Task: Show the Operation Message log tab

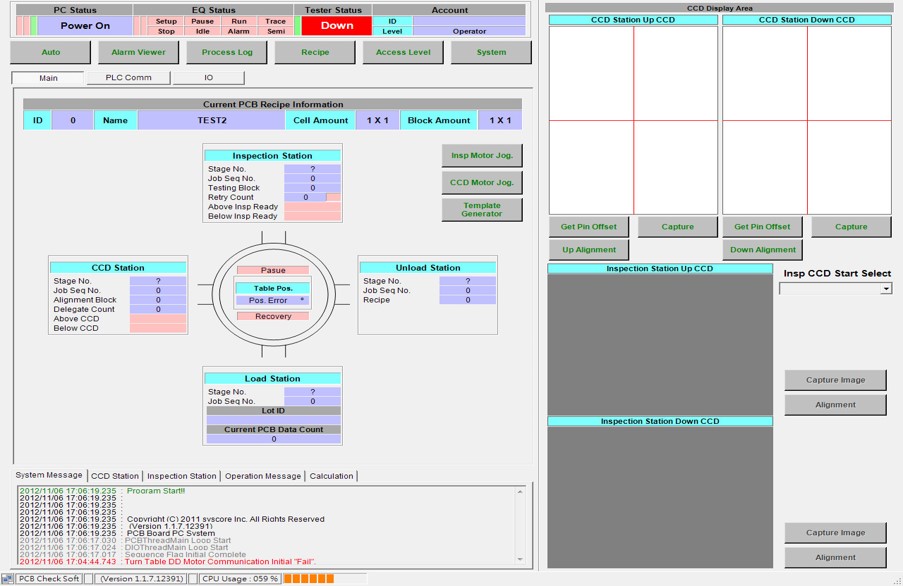Action: coord(263,476)
